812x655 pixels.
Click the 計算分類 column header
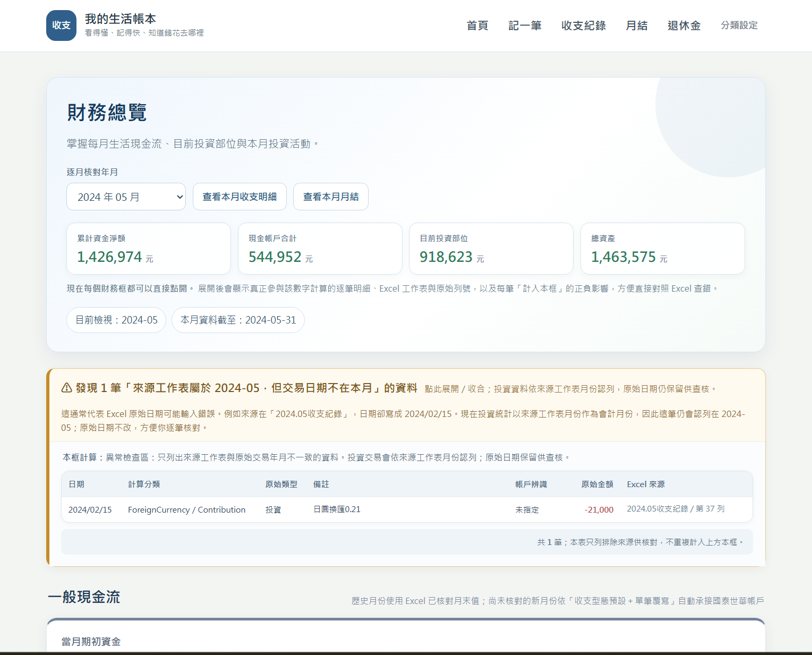(144, 484)
